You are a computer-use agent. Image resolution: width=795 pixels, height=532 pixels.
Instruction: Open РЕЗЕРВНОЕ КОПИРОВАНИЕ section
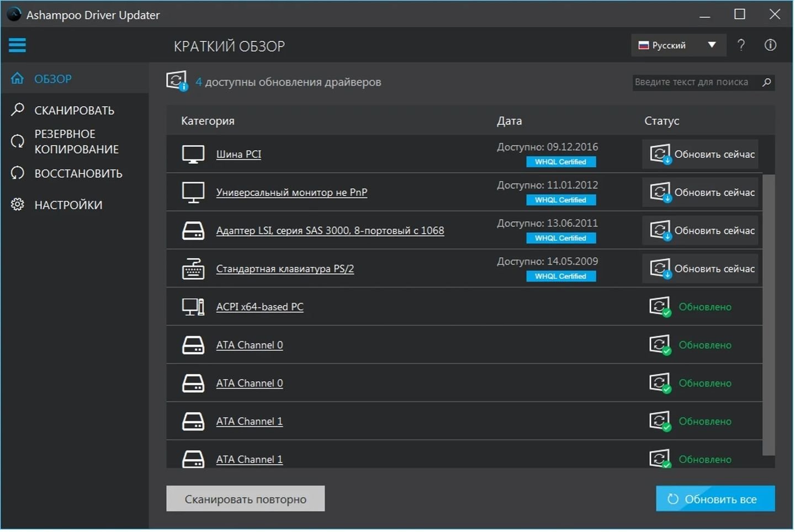tap(75, 142)
